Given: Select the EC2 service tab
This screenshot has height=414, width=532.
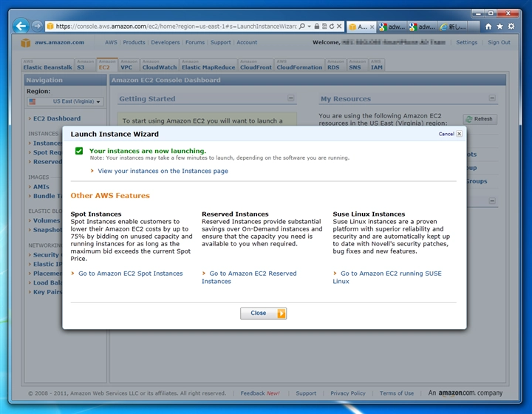Looking at the screenshot, I should (107, 64).
